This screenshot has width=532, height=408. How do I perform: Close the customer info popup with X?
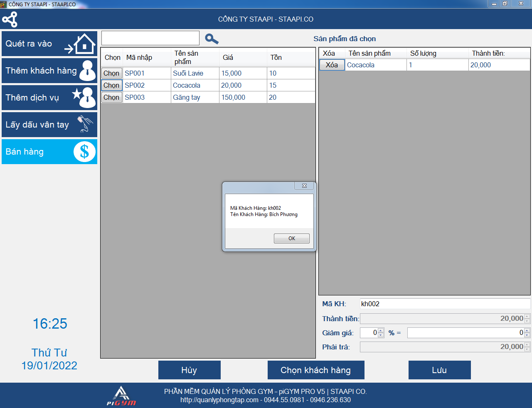coord(304,186)
